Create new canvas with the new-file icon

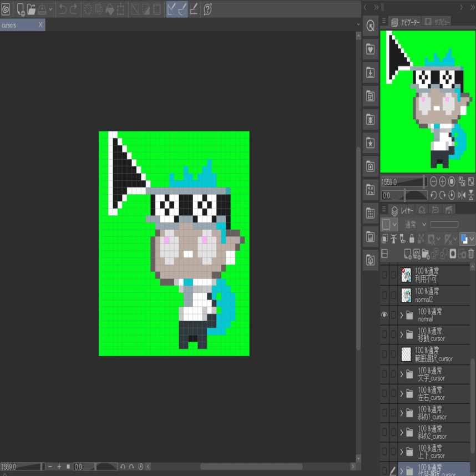pos(21,9)
